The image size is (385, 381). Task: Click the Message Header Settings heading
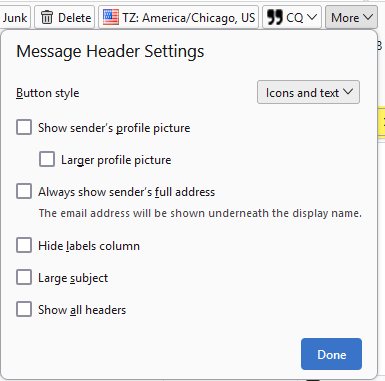pyautogui.click(x=110, y=52)
